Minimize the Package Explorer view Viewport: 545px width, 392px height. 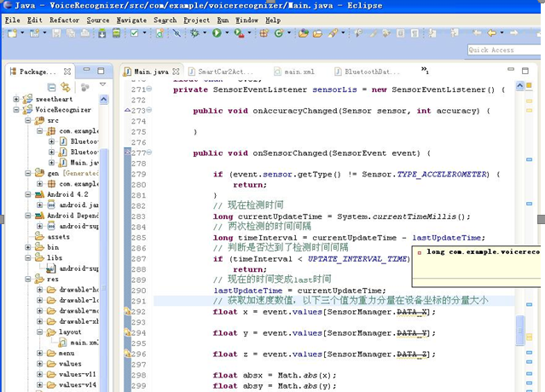click(x=86, y=70)
